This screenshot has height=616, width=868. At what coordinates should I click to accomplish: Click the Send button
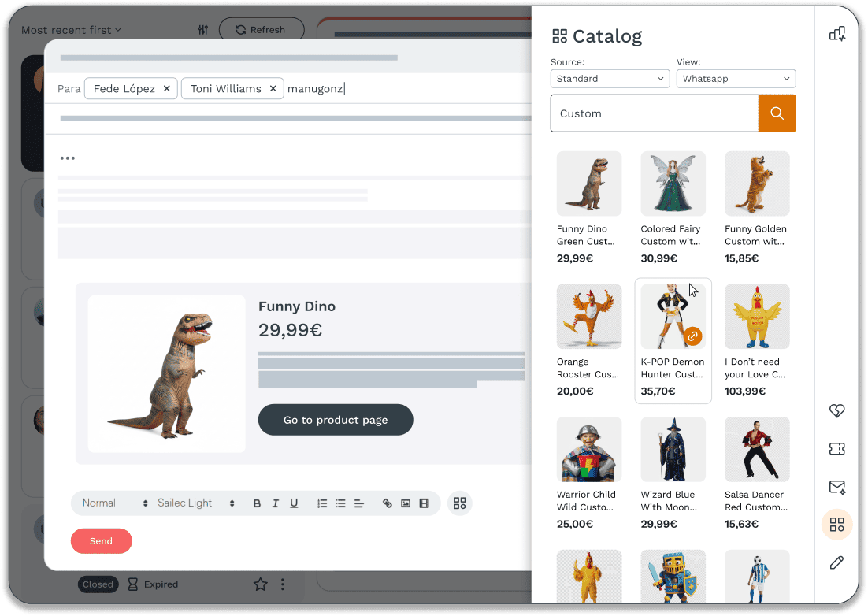pyautogui.click(x=101, y=540)
